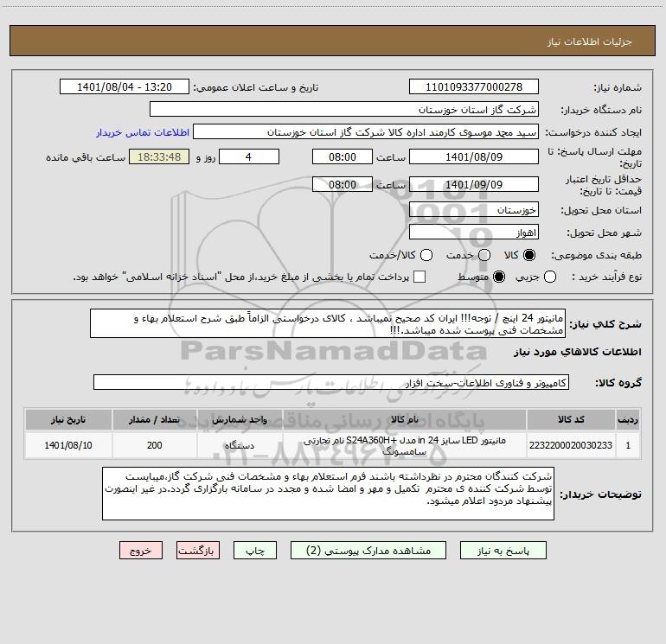Image resolution: width=666 pixels, height=644 pixels.
Task: Click the delivery city field اهواز
Action: [x=474, y=232]
